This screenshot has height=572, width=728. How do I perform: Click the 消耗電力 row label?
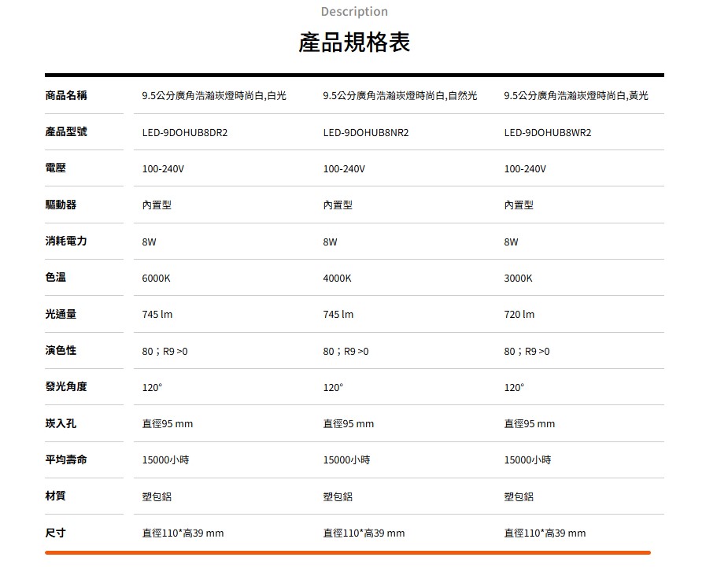click(x=66, y=241)
